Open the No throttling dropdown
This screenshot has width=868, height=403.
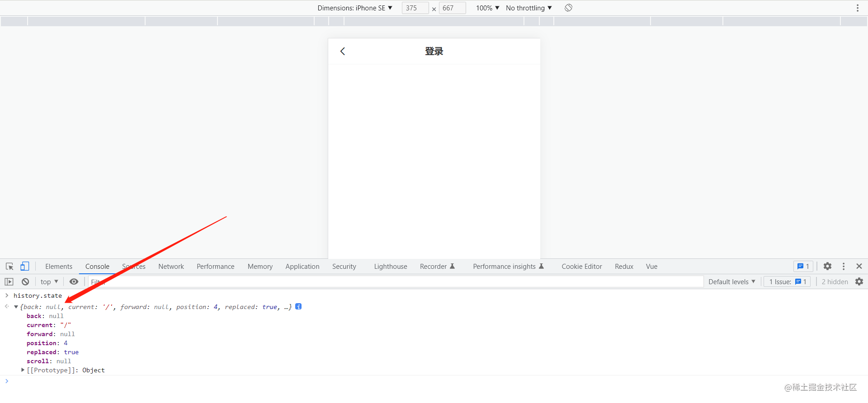(x=529, y=8)
